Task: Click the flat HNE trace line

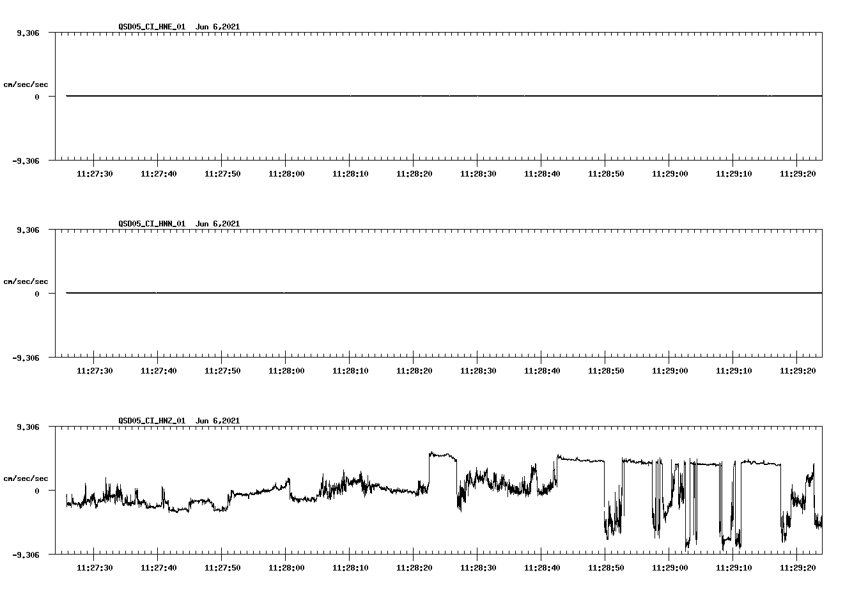Action: (444, 96)
